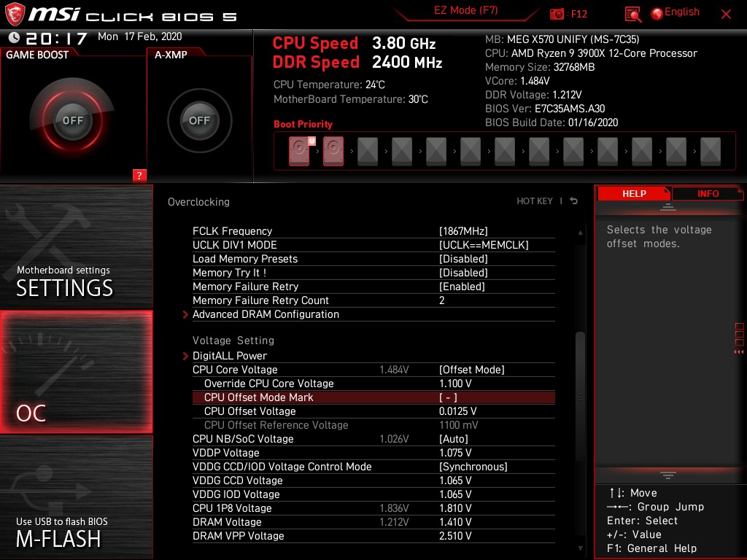Click the DDR Speed 2400 MHz readout

(x=357, y=63)
